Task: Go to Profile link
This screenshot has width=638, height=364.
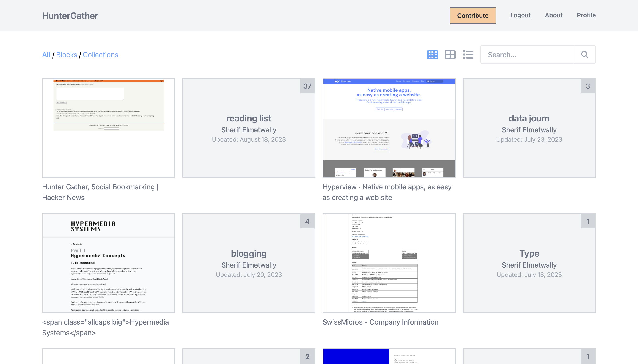Action: tap(586, 15)
